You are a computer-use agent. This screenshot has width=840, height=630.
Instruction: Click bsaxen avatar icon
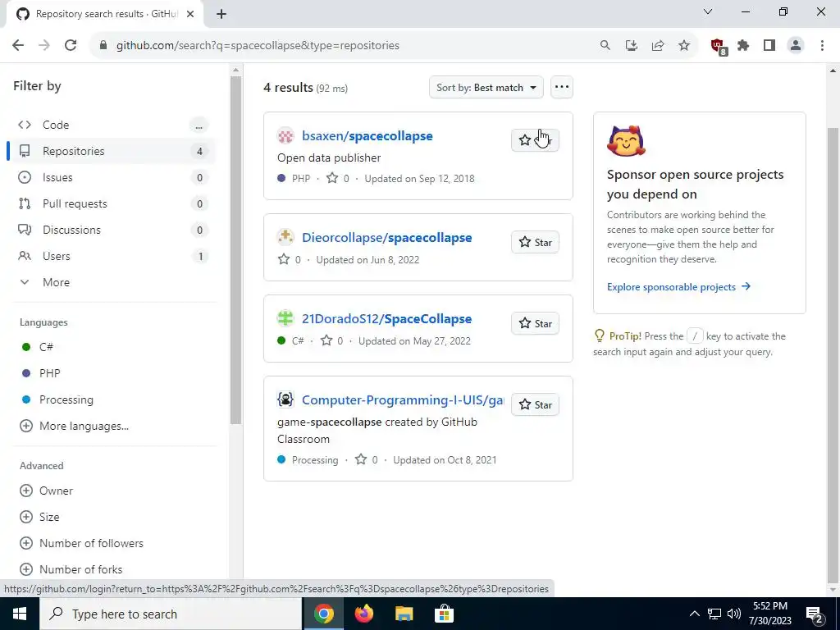coord(285,136)
